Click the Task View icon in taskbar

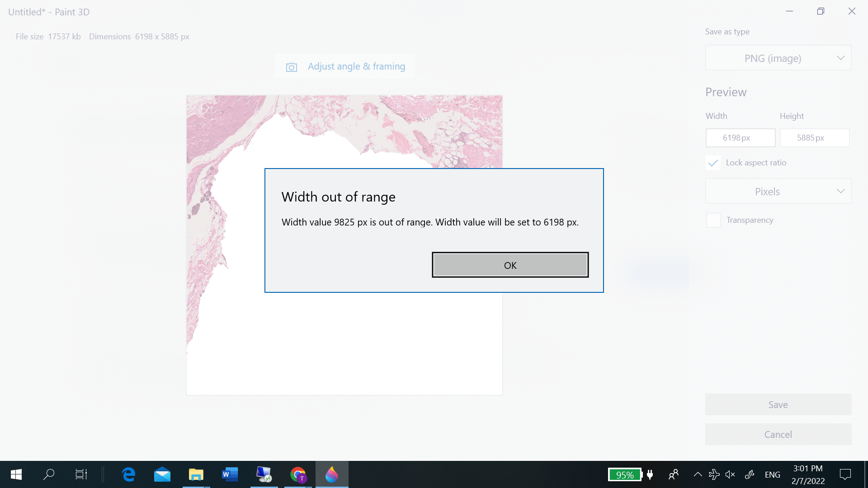81,474
